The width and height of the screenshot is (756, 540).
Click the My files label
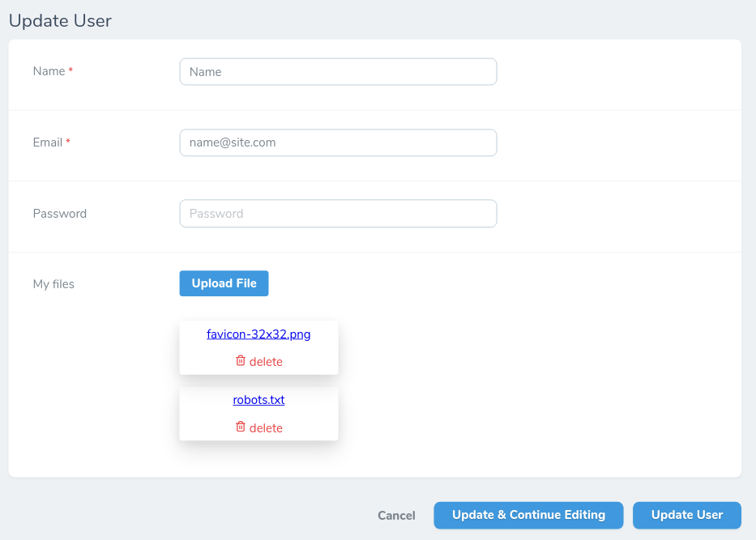tap(53, 284)
